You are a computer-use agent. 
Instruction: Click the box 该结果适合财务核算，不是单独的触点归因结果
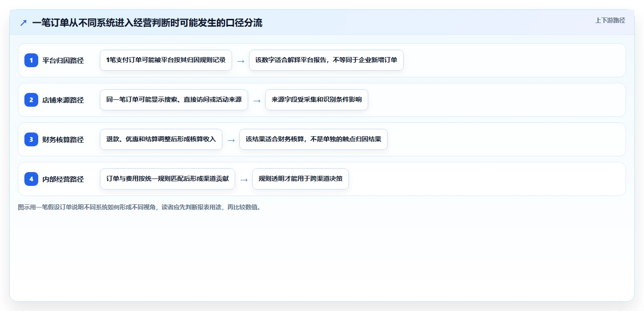(x=313, y=139)
